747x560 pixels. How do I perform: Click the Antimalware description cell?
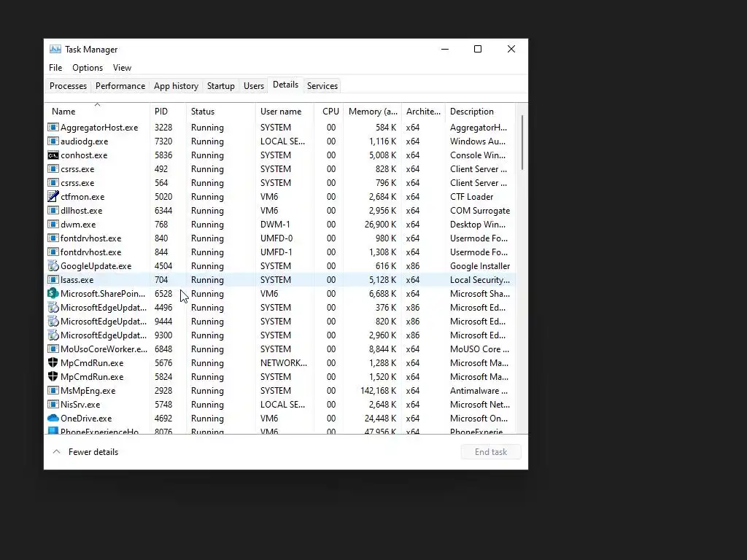[479, 391]
